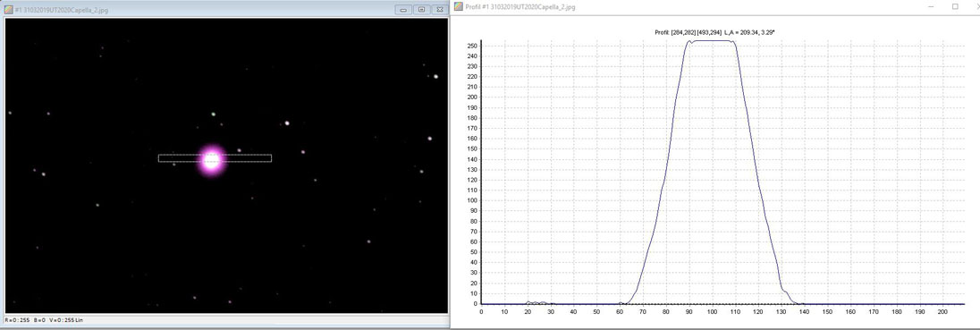Image resolution: width=980 pixels, height=330 pixels.
Task: Click the bright pink Capella star
Action: click(212, 160)
